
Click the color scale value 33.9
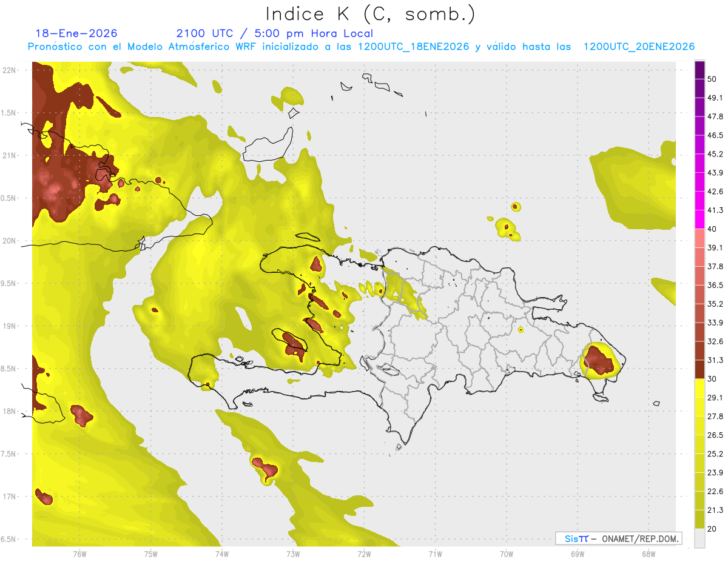pos(715,323)
